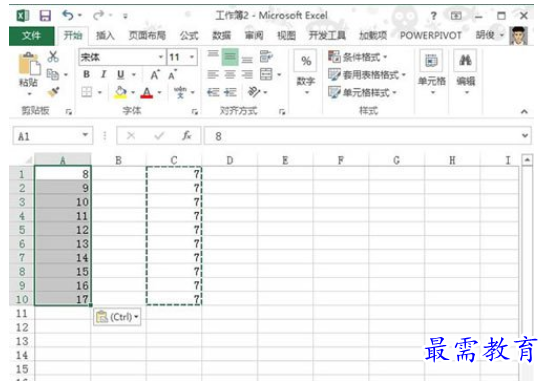The width and height of the screenshot is (546, 381).
Task: Click the phonetic guide (wén) icon
Action: point(180,92)
